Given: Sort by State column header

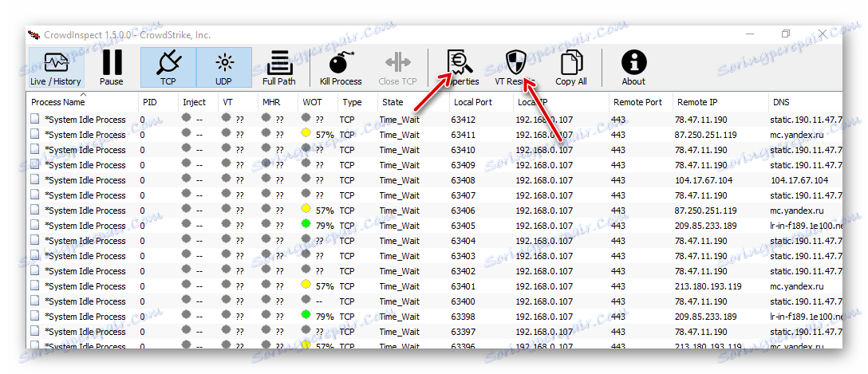Looking at the screenshot, I should (x=414, y=102).
